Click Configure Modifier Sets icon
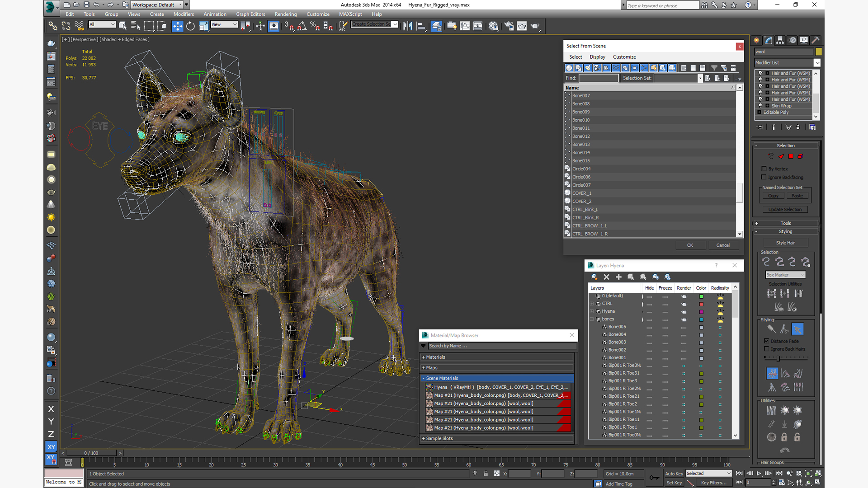Screen dimensions: 868x488 [812, 127]
